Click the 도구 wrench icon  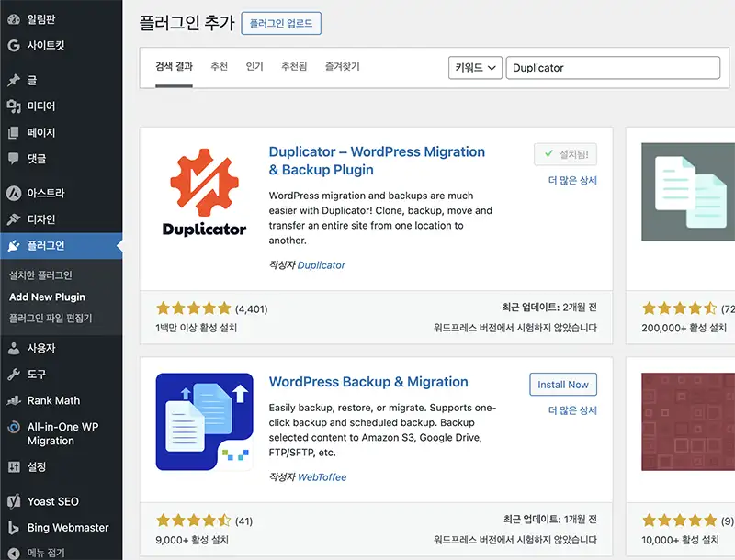[x=14, y=375]
